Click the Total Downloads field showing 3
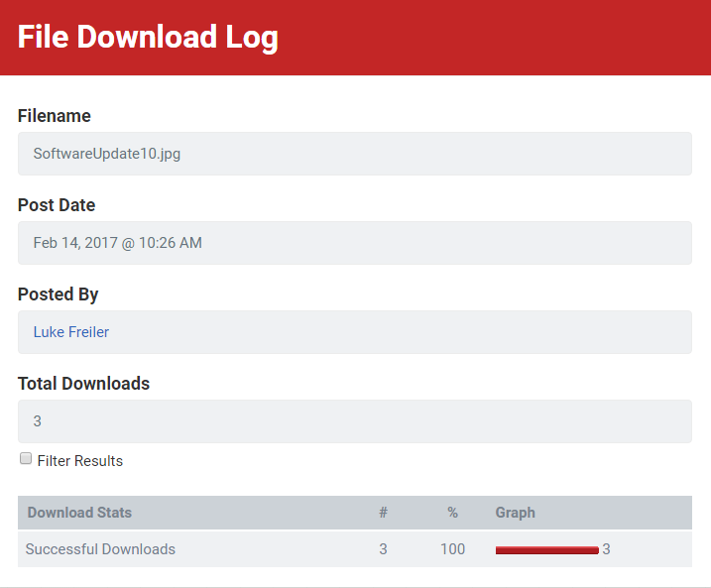The width and height of the screenshot is (711, 588). tap(355, 421)
